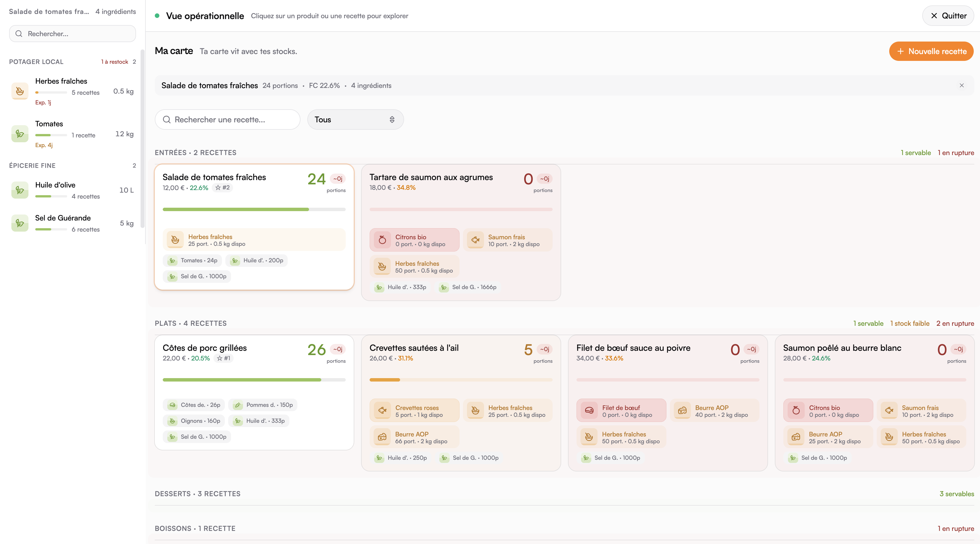The height and width of the screenshot is (544, 980).
Task: Open the Tous category filter dropdown
Action: pos(355,119)
